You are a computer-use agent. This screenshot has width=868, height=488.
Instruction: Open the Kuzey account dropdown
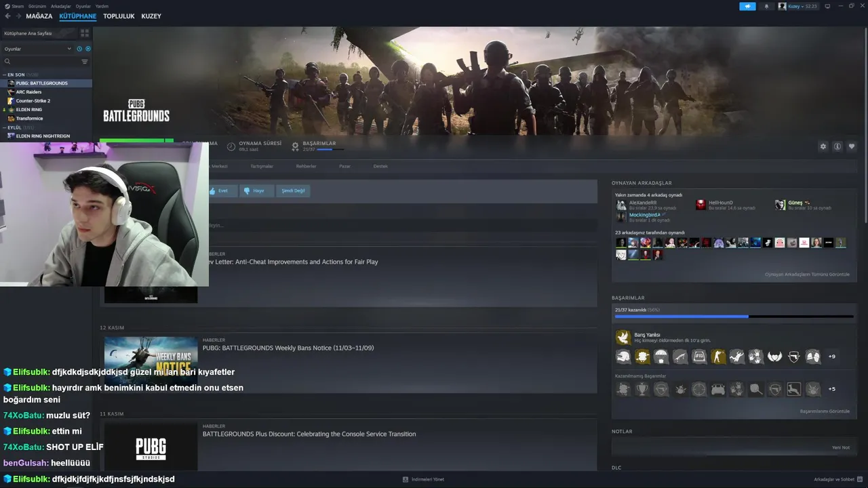pos(797,6)
